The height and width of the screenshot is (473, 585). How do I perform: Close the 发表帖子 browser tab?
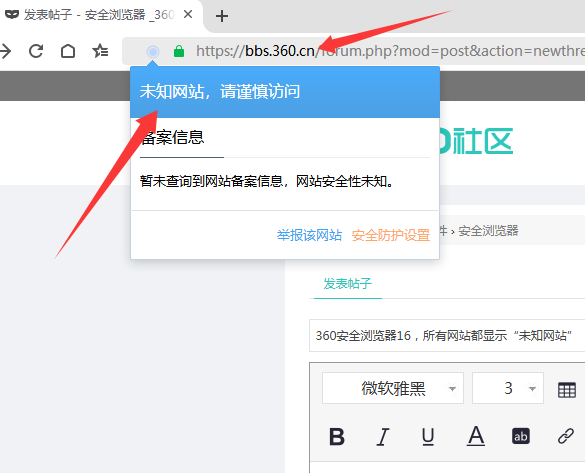click(x=188, y=15)
